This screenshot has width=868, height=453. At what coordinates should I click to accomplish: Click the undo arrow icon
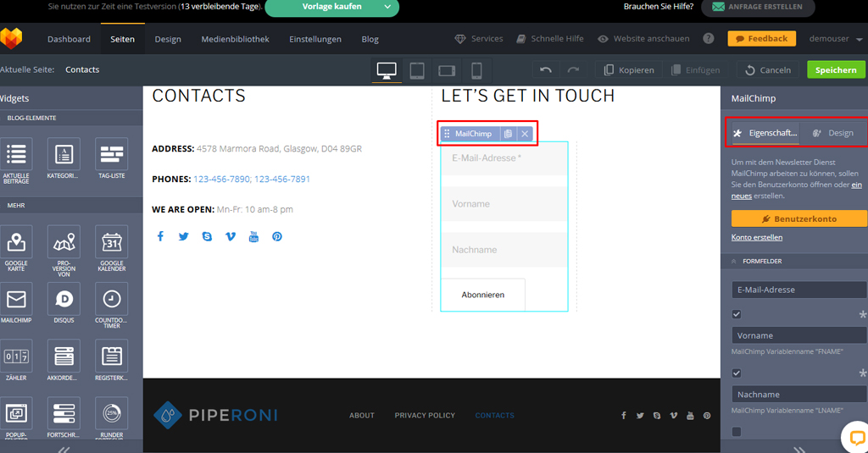pyautogui.click(x=546, y=70)
